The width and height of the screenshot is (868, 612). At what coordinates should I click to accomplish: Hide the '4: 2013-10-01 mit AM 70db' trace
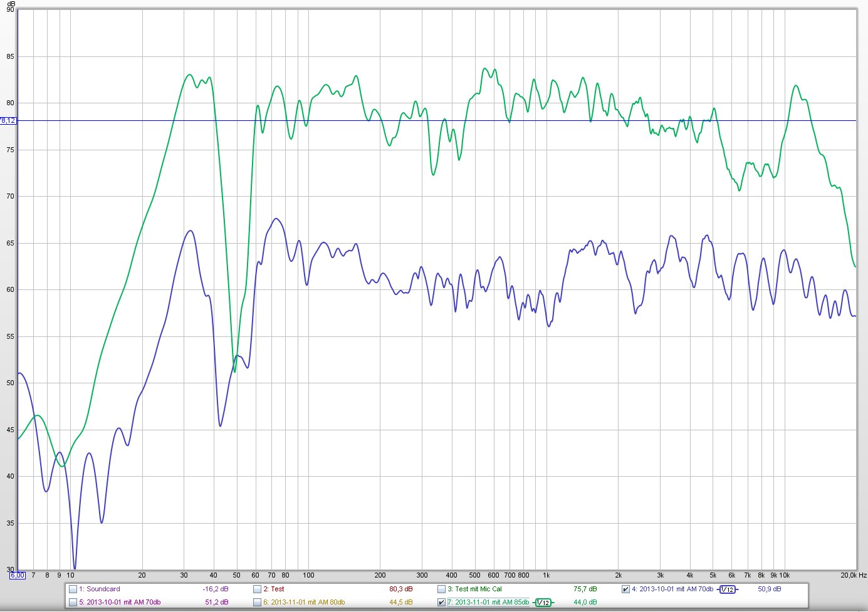tap(625, 589)
